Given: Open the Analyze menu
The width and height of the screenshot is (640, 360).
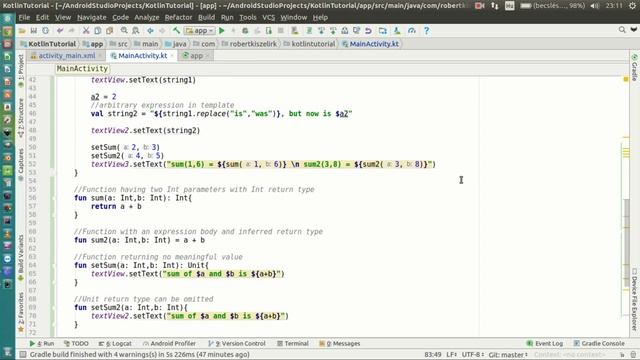Looking at the screenshot, I should tap(147, 17).
